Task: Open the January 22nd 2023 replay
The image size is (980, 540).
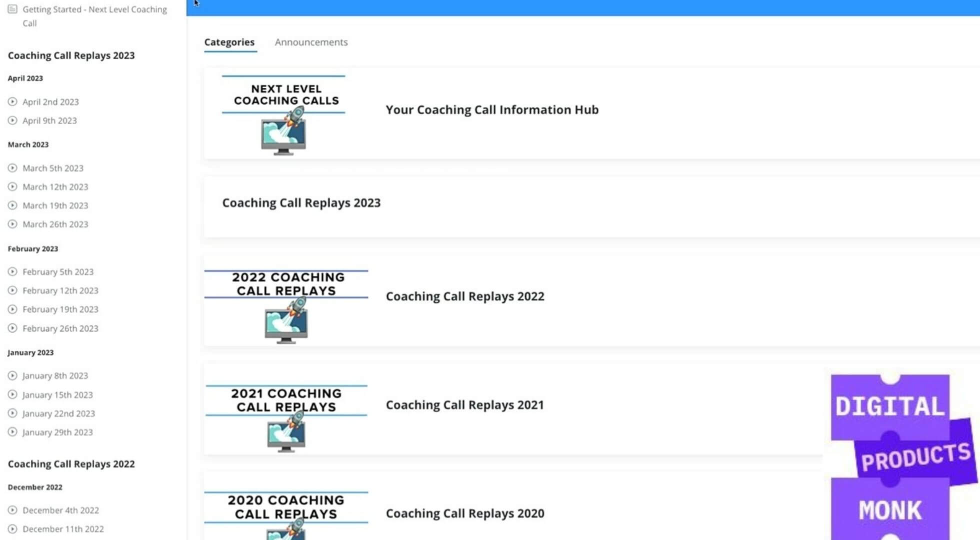Action: click(58, 413)
